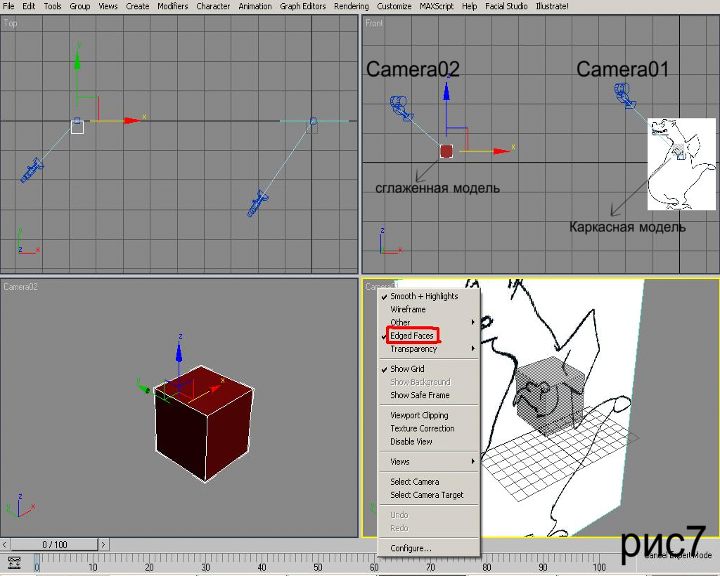Open the mini curve editor icon
This screenshot has height=576, width=720.
pos(14,563)
